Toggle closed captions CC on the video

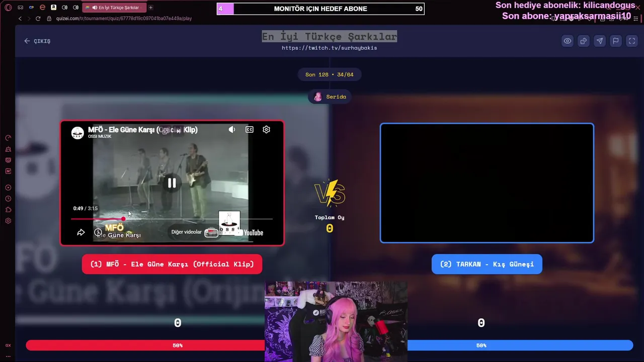click(250, 130)
